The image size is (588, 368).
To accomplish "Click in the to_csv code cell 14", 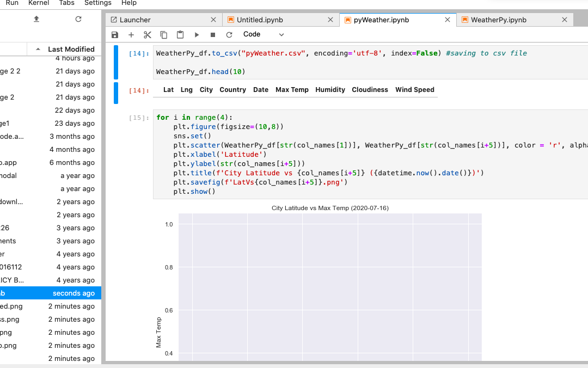I will tap(370, 62).
